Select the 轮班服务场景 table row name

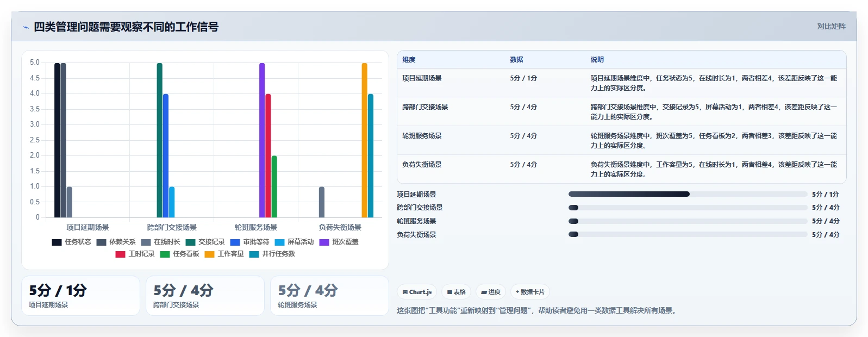pos(422,136)
